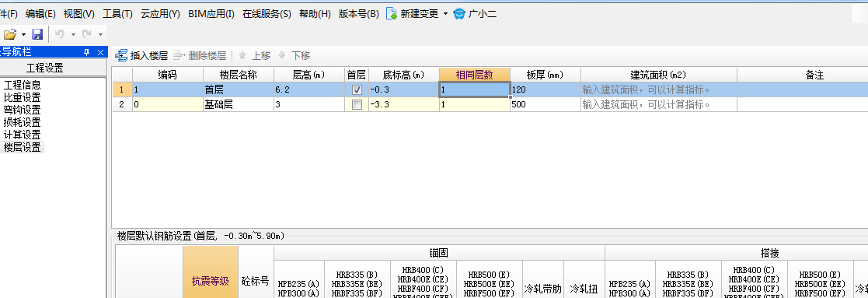Click the 广小二 mascot icon
This screenshot has width=868, height=298.
pyautogui.click(x=459, y=14)
